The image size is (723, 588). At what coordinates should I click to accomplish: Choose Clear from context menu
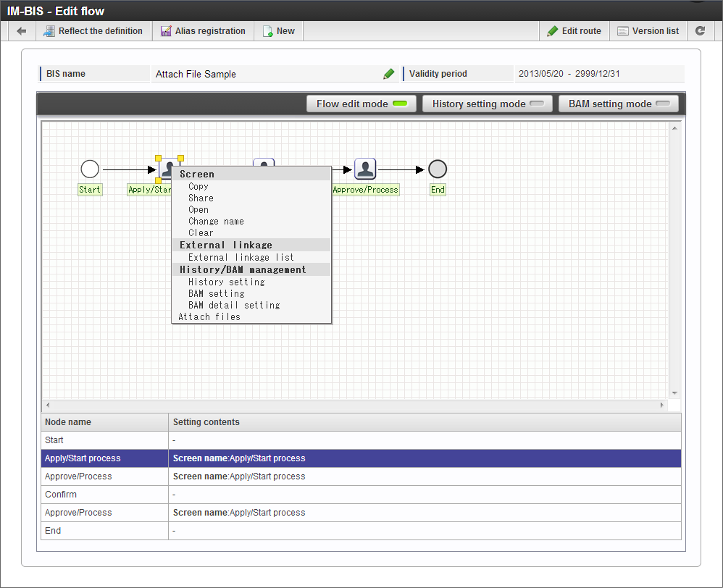coord(201,232)
